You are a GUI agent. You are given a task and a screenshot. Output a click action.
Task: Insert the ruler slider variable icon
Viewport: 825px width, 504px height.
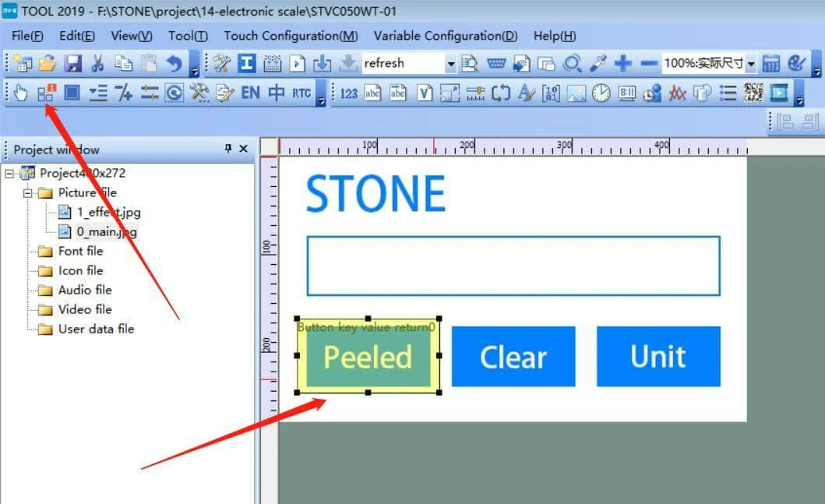tap(475, 93)
